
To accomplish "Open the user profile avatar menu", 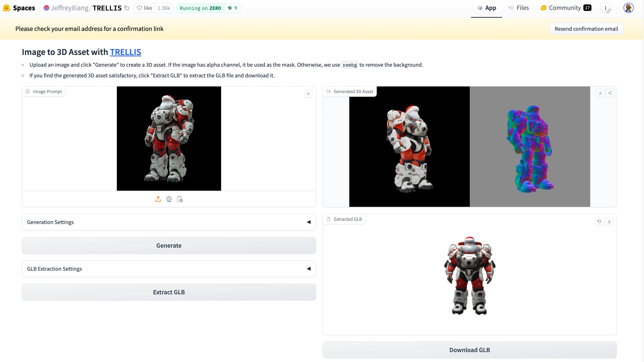I will (628, 8).
